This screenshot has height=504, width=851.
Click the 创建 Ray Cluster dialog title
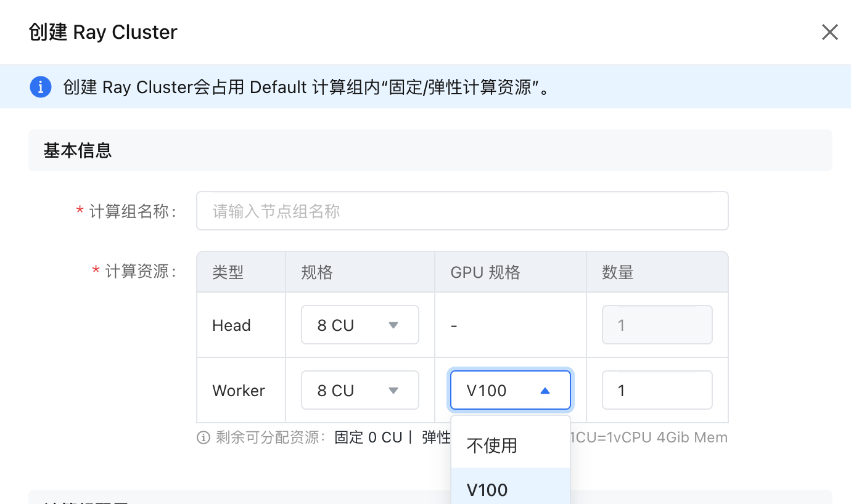pyautogui.click(x=103, y=32)
